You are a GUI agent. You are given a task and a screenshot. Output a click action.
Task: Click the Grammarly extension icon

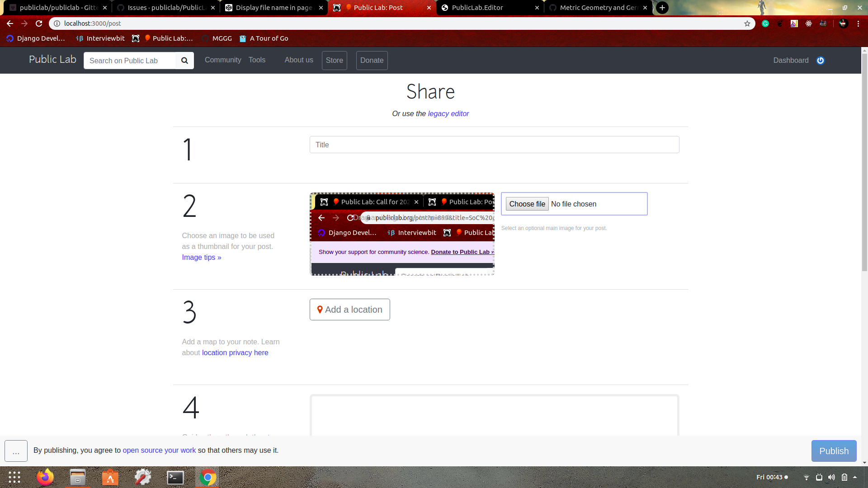click(765, 23)
